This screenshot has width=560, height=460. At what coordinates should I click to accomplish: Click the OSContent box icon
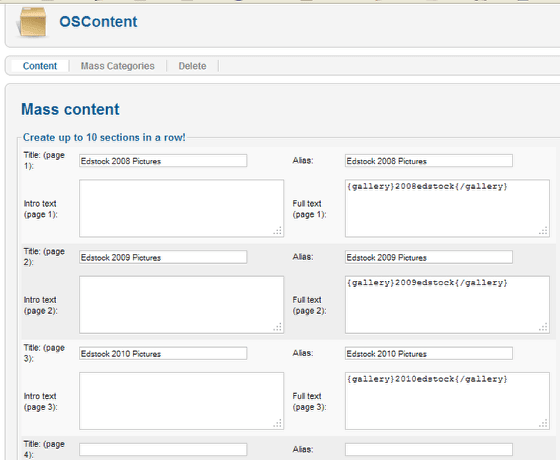point(33,22)
